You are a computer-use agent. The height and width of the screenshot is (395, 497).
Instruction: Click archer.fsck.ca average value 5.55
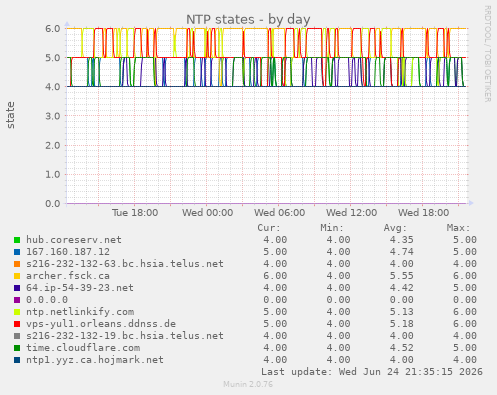click(401, 276)
